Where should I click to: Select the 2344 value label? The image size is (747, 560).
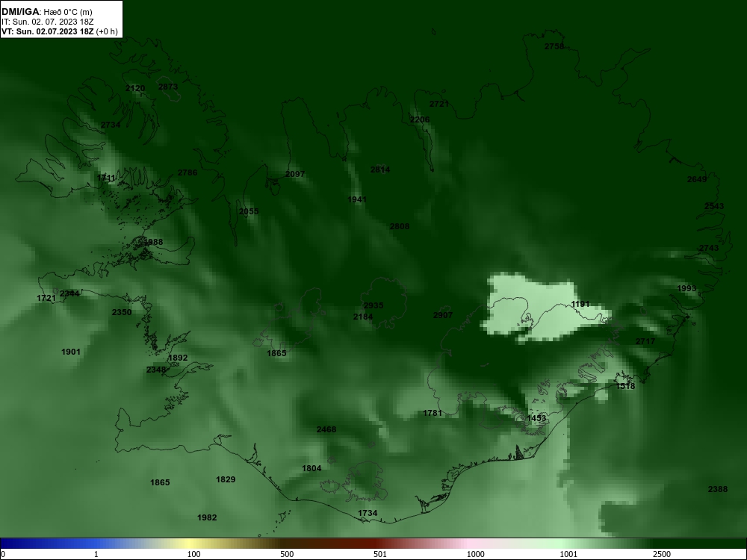(x=69, y=293)
